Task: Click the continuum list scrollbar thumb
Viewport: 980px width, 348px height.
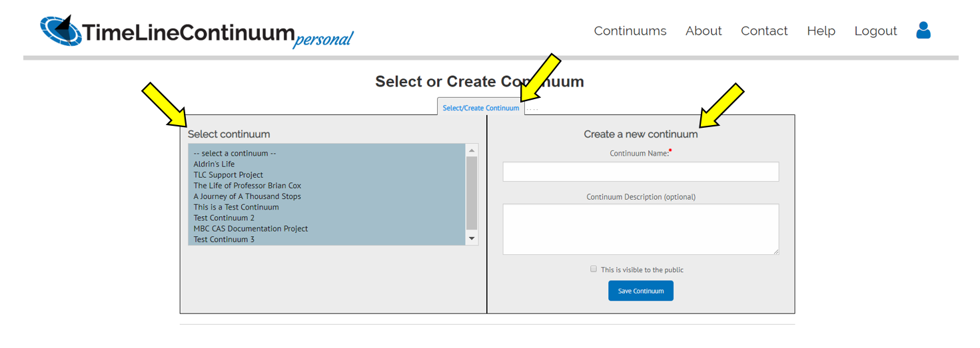Action: tap(472, 192)
